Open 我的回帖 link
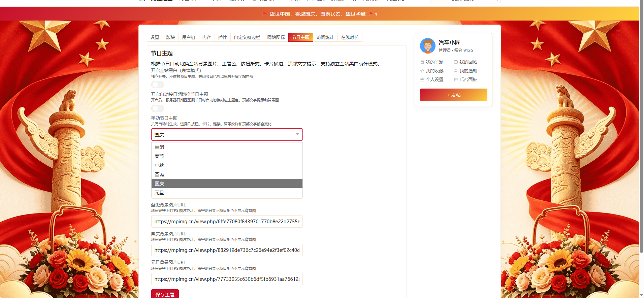This screenshot has height=298, width=644. [x=468, y=62]
